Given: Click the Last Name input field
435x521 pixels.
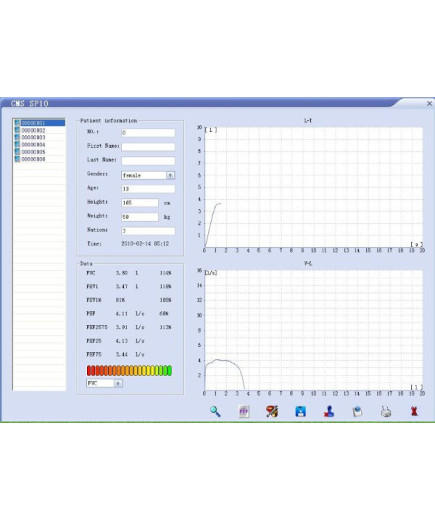Looking at the screenshot, I should tap(148, 161).
